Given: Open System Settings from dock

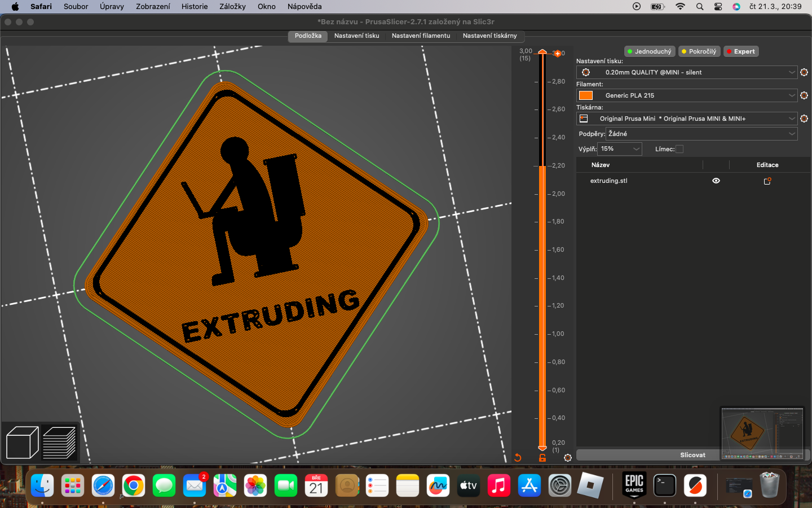Looking at the screenshot, I should click(560, 485).
